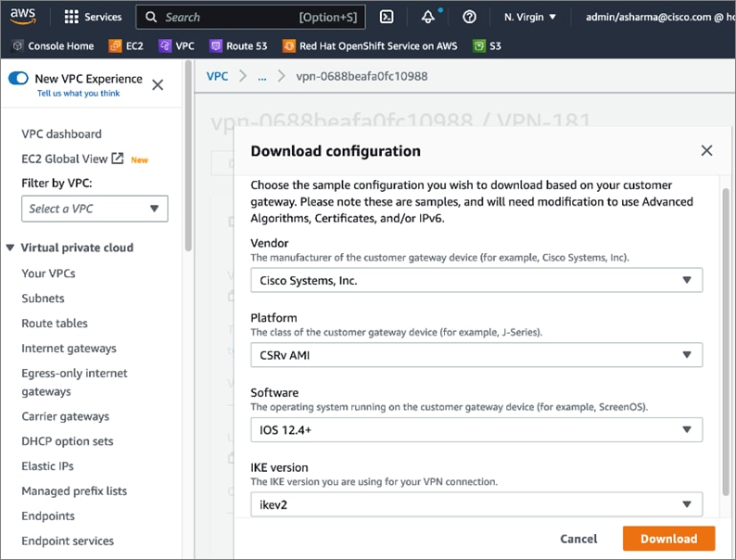Click the dialog vertical scrollbar
The image size is (736, 560).
[x=725, y=342]
